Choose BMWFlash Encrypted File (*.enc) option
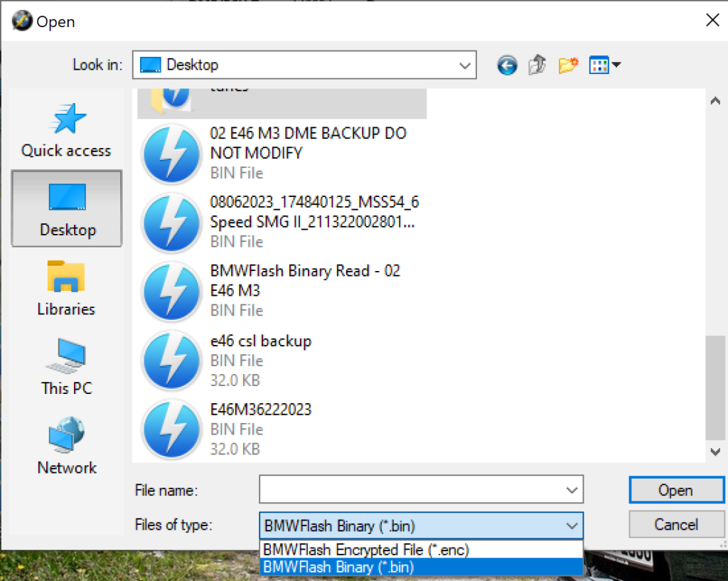The image size is (728, 581). click(x=421, y=550)
